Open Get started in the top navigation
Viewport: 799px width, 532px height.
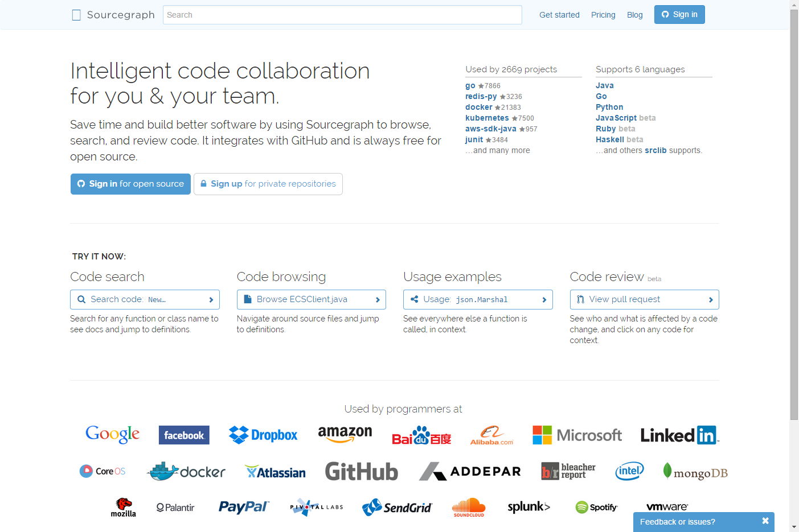coord(559,15)
